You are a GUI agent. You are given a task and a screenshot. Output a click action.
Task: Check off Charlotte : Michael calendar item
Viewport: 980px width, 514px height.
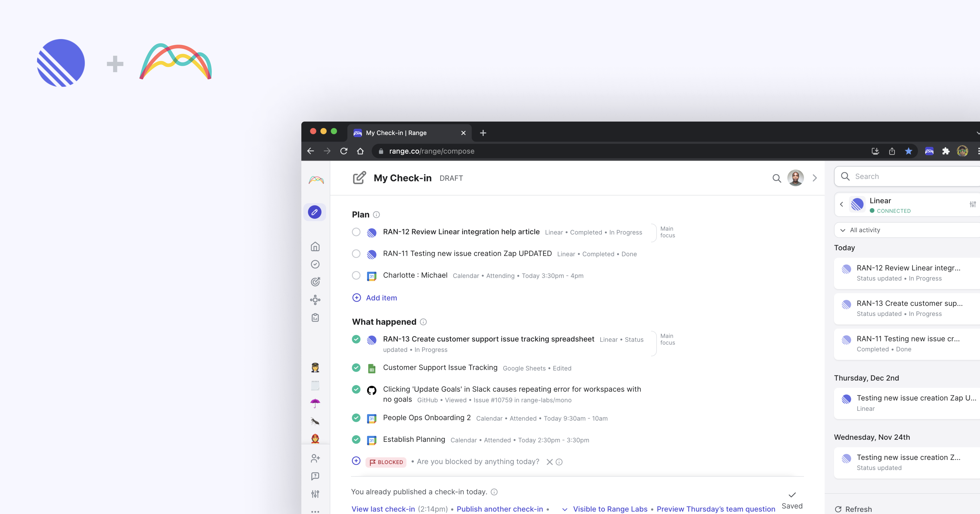[356, 275]
